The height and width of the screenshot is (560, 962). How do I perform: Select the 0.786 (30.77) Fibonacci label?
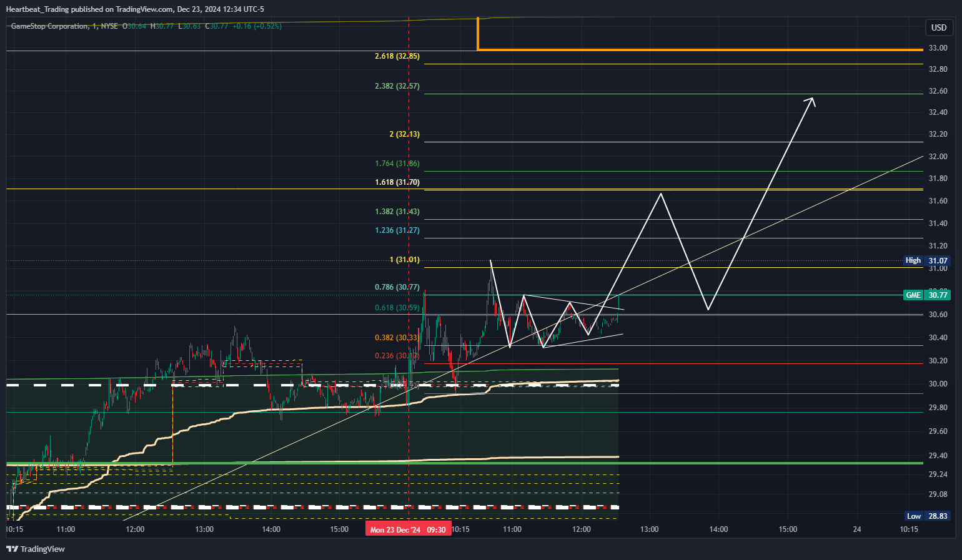coord(397,287)
